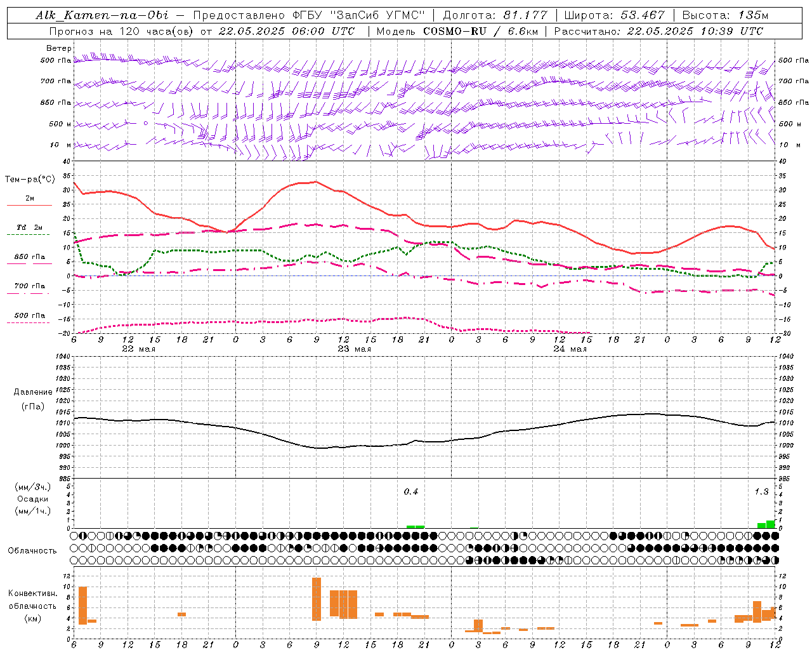The width and height of the screenshot is (812, 650).
Task: Click the Давление panel label
Action: point(33,392)
